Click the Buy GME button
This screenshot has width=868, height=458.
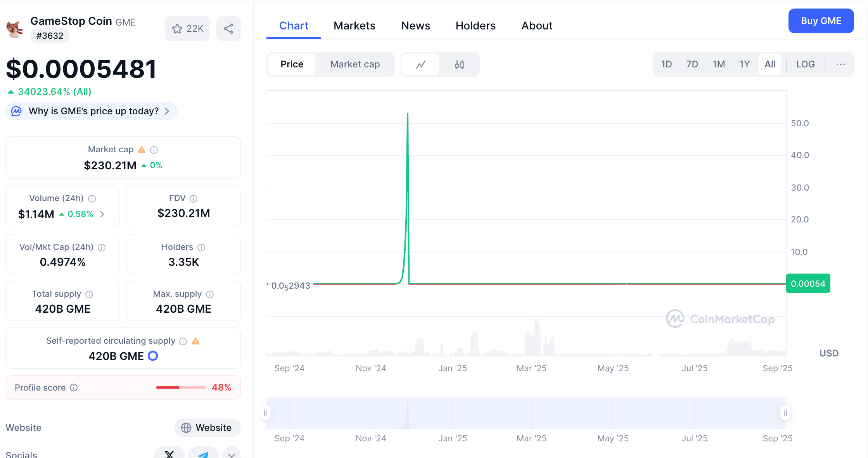click(821, 21)
